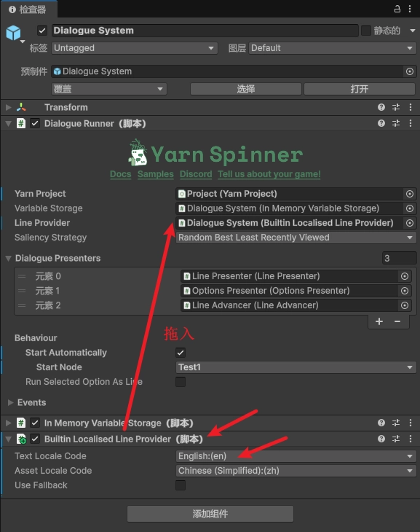The height and width of the screenshot is (532, 420).
Task: Open the Default layer dropdown
Action: coord(333,48)
